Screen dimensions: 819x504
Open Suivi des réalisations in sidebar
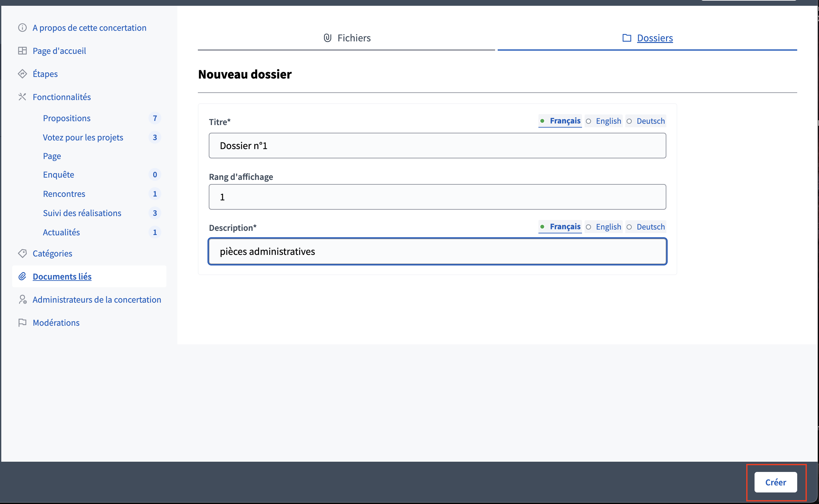click(82, 213)
